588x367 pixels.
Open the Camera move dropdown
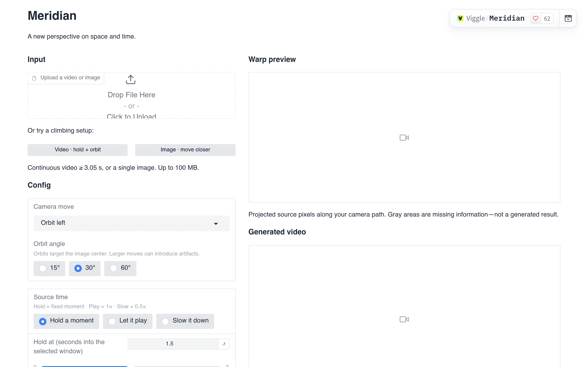pyautogui.click(x=131, y=223)
